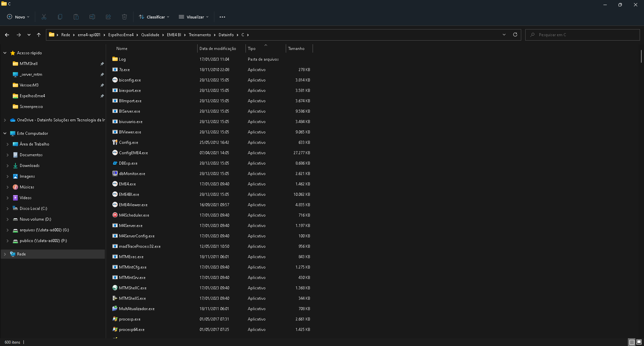Select the M4Scheduler.exe red icon

pos(115,215)
